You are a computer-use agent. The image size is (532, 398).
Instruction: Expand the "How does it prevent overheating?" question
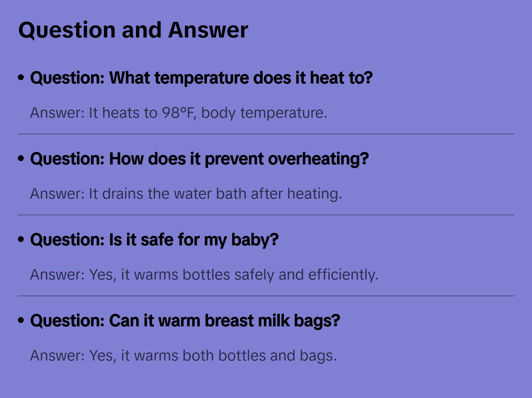199,159
